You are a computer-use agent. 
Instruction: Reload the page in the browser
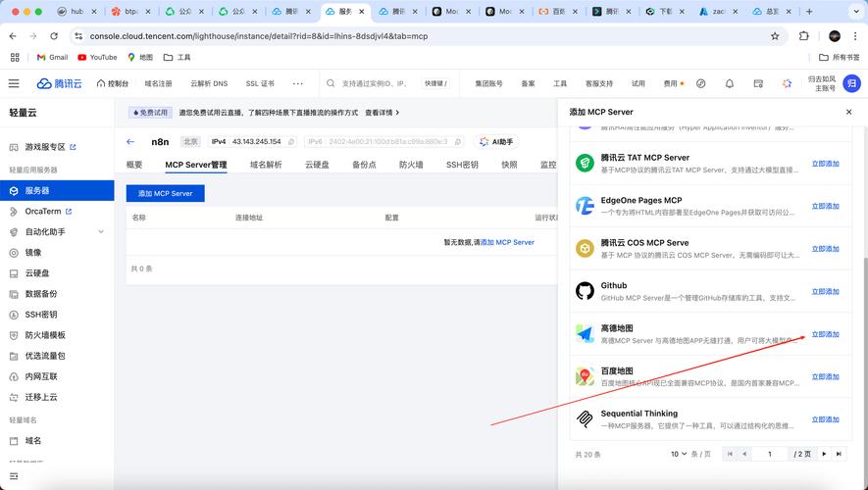54,36
